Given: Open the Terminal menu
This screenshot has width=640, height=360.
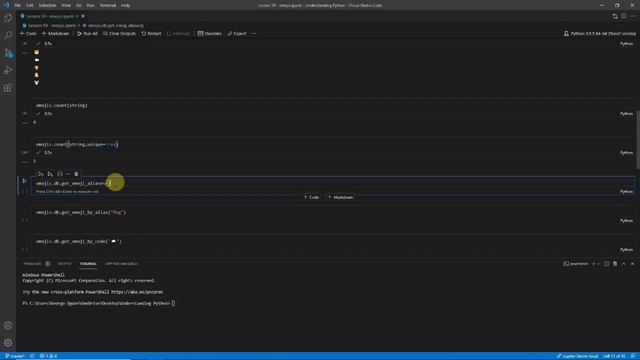Looking at the screenshot, I should click(x=108, y=5).
